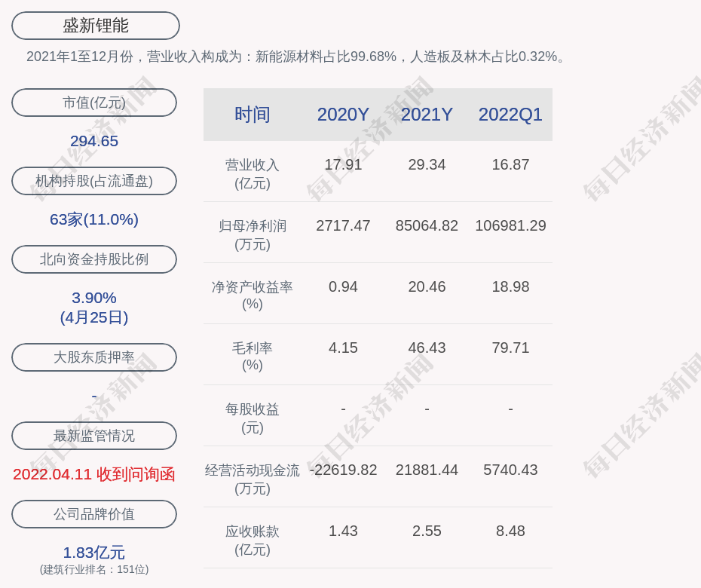Click the net profit value 106981.29
The width and height of the screenshot is (701, 588).
(x=510, y=225)
